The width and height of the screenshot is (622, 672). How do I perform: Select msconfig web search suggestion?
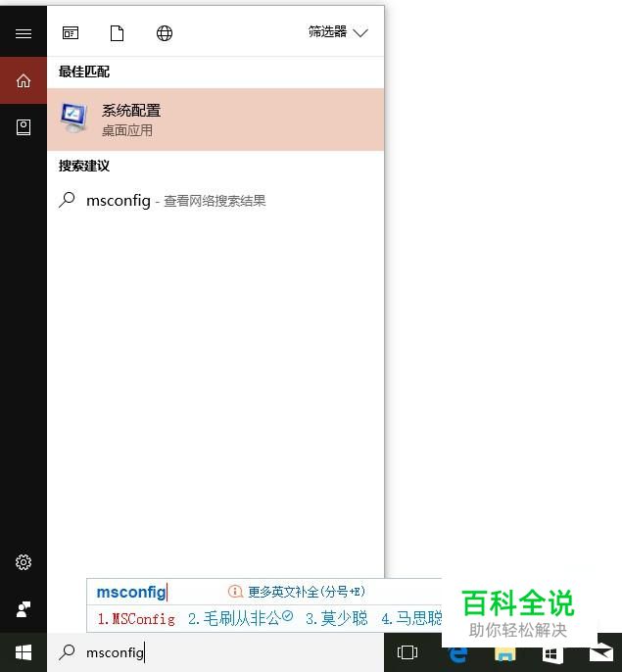pos(215,200)
